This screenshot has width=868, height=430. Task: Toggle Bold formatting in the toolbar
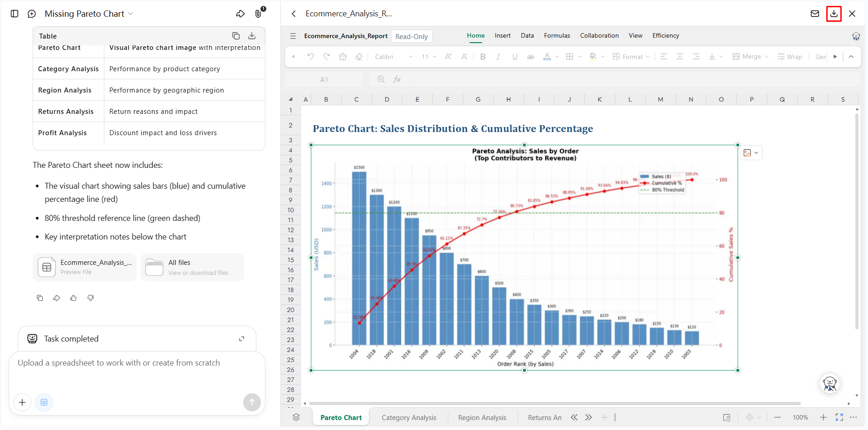coord(483,57)
